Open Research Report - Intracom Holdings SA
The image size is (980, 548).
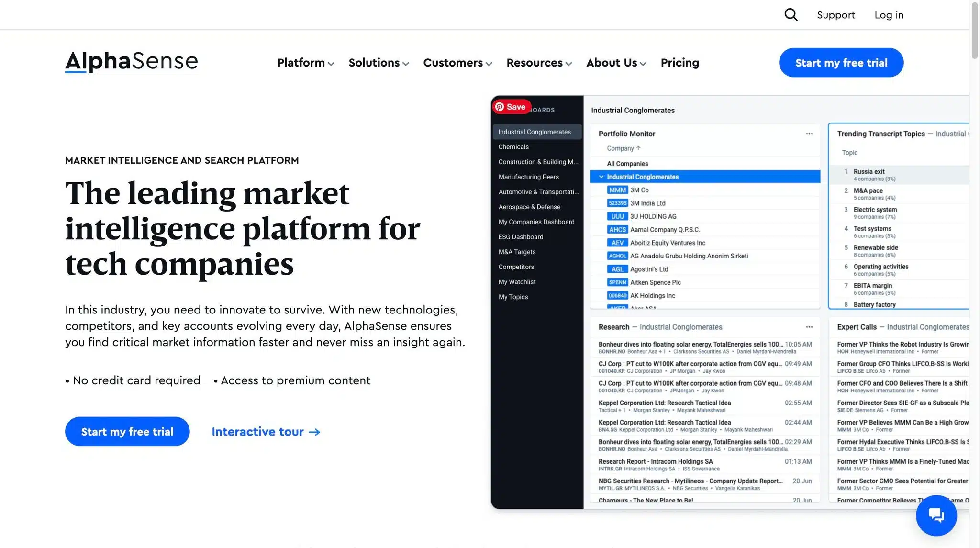(705, 465)
